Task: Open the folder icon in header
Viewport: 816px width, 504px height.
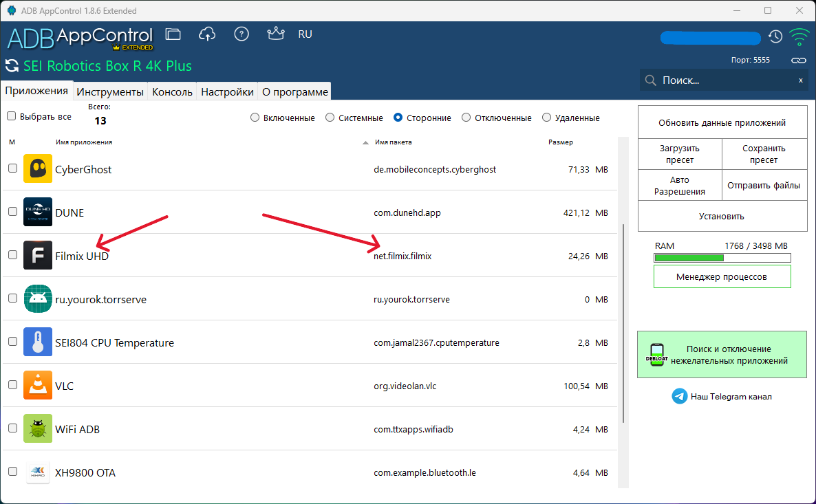Action: coord(173,34)
